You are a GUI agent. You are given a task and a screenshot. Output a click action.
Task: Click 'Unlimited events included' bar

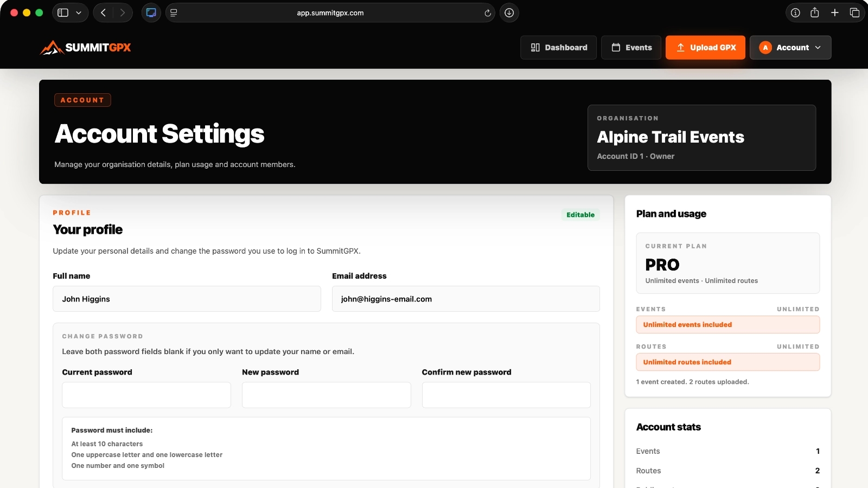[x=728, y=325]
